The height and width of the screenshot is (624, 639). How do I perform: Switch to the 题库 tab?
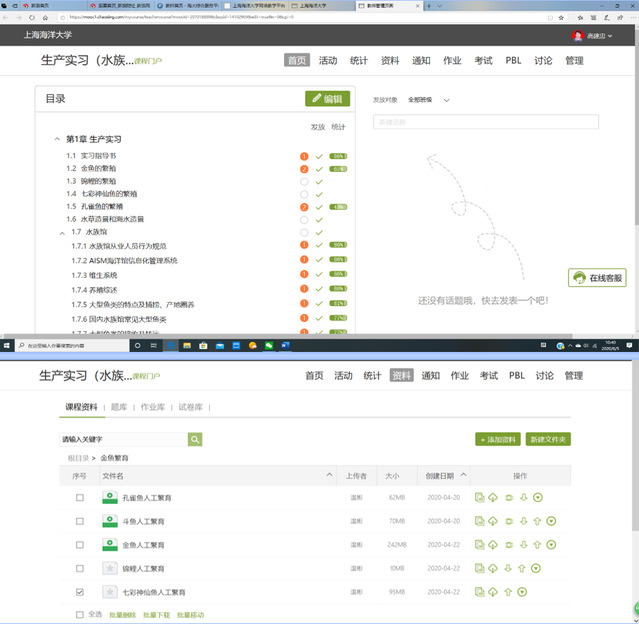click(119, 407)
